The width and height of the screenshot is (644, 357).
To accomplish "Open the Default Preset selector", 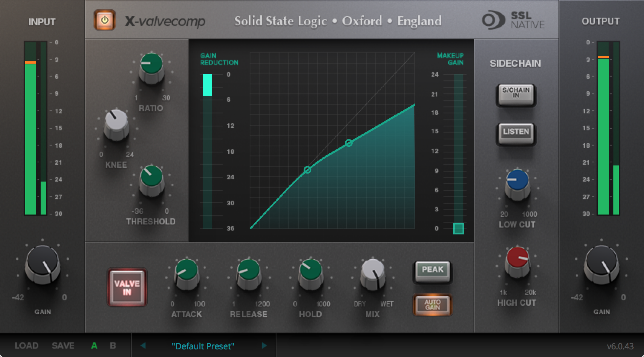I will click(203, 346).
